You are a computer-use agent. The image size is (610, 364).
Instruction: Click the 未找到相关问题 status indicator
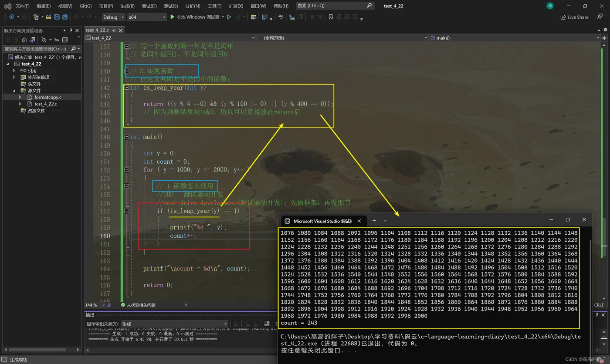point(138,305)
